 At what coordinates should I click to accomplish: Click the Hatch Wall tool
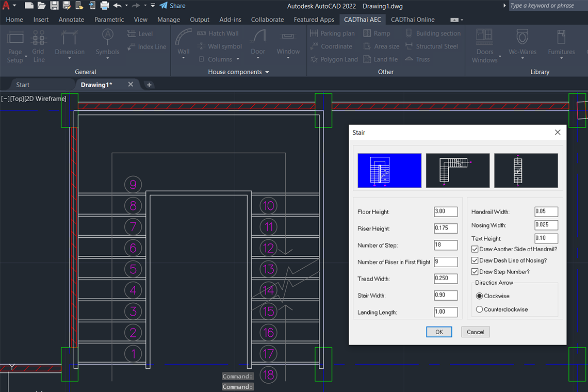pyautogui.click(x=218, y=34)
